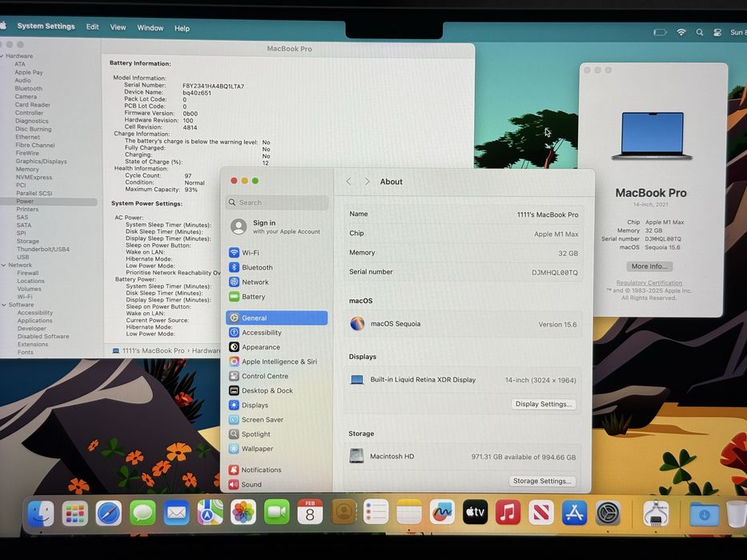Open the Downloads folder in the Dock
The height and width of the screenshot is (560, 747).
click(704, 514)
